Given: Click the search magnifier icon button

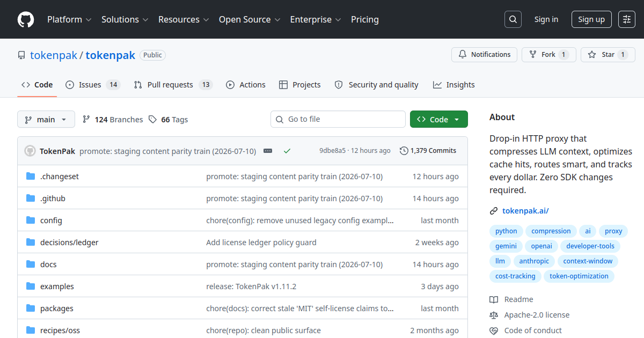Looking at the screenshot, I should coord(513,19).
